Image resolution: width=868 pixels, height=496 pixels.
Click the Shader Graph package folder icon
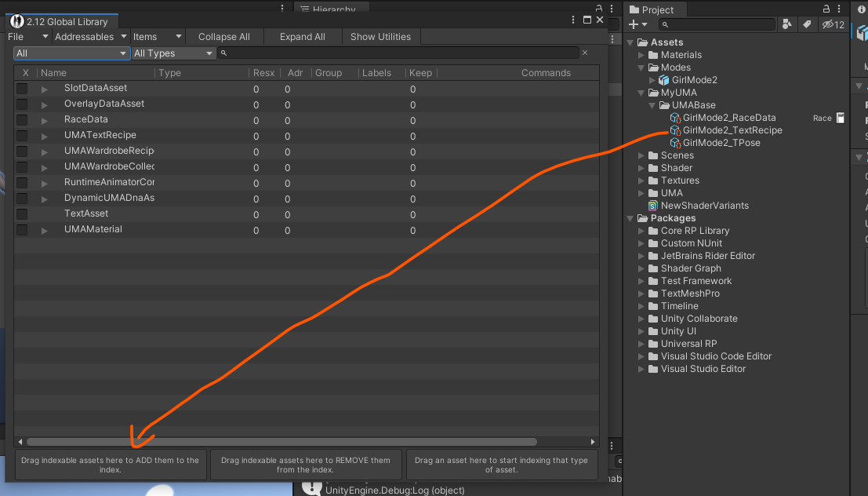(653, 268)
